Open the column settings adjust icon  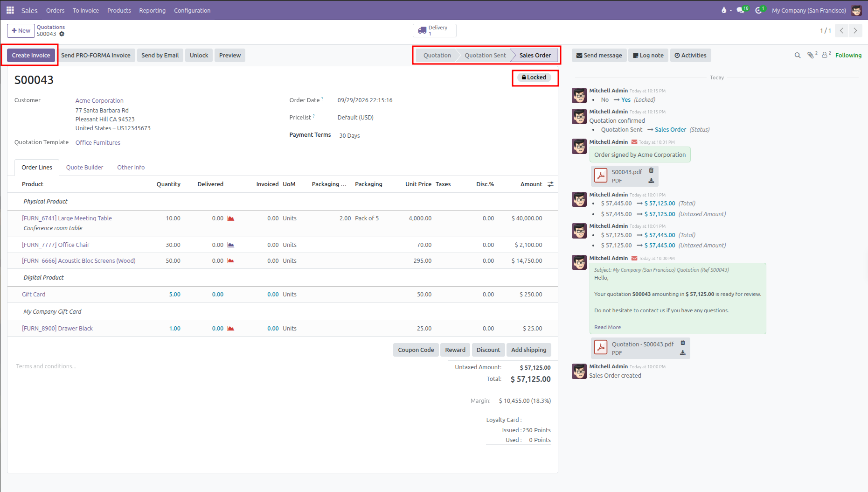[550, 184]
